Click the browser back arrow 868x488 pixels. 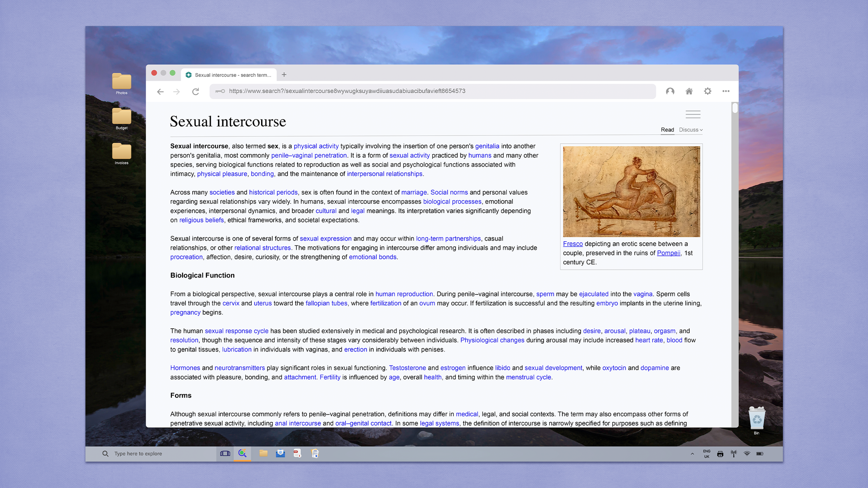tap(160, 92)
